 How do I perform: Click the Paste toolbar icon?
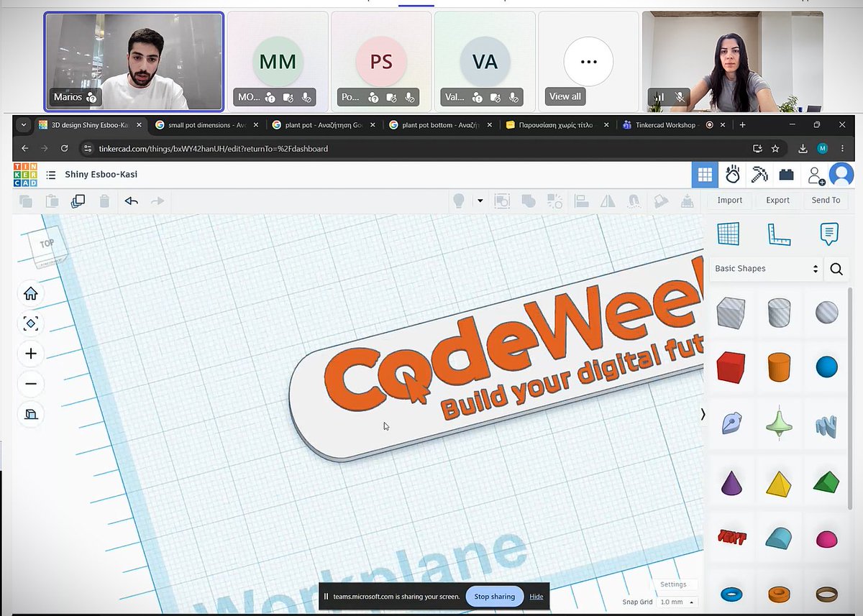[x=52, y=201]
